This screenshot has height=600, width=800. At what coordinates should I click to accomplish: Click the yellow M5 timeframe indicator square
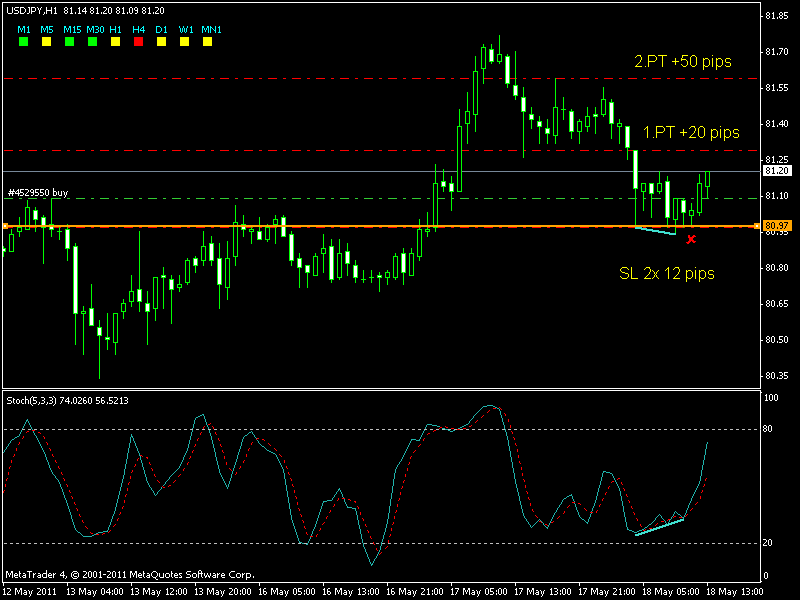[x=46, y=42]
